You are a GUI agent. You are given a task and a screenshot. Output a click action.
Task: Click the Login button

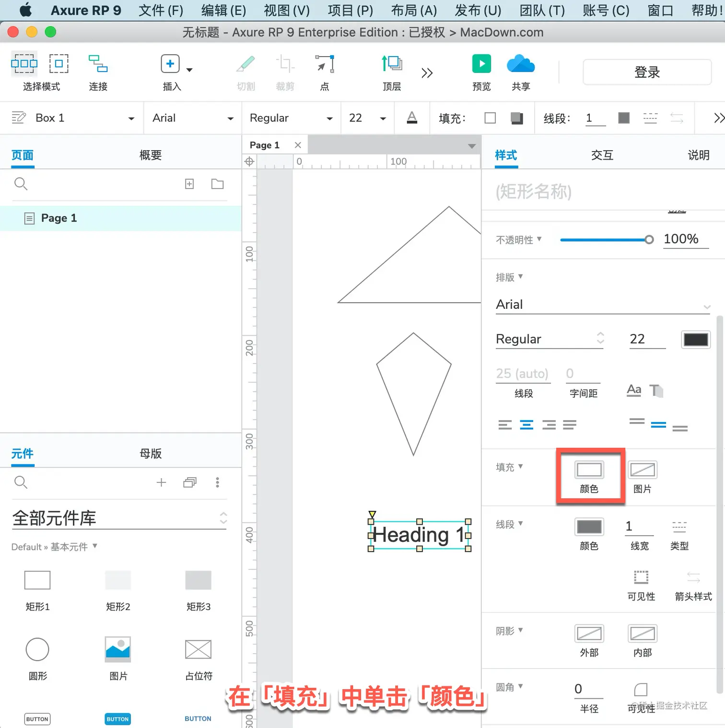click(647, 72)
